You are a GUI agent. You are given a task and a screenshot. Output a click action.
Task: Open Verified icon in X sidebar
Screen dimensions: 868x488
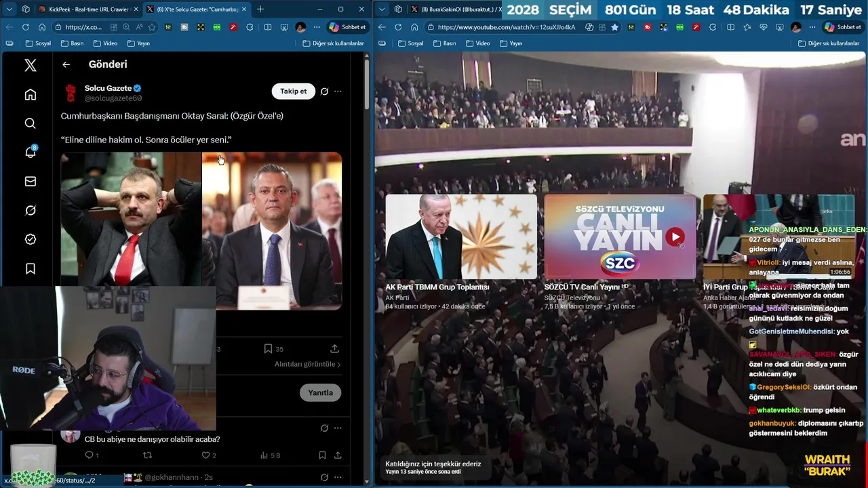click(x=31, y=239)
